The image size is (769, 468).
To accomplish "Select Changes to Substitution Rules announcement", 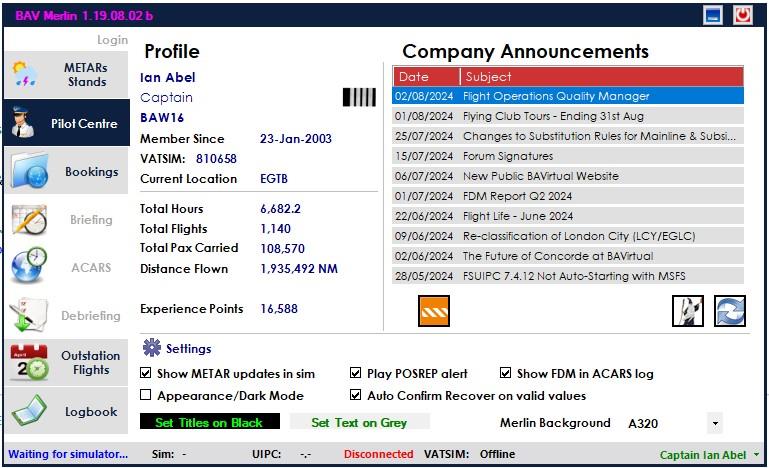I will pyautogui.click(x=568, y=136).
